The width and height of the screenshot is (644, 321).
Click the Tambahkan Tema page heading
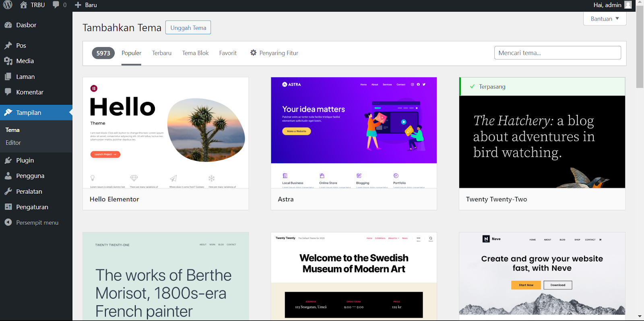point(122,27)
